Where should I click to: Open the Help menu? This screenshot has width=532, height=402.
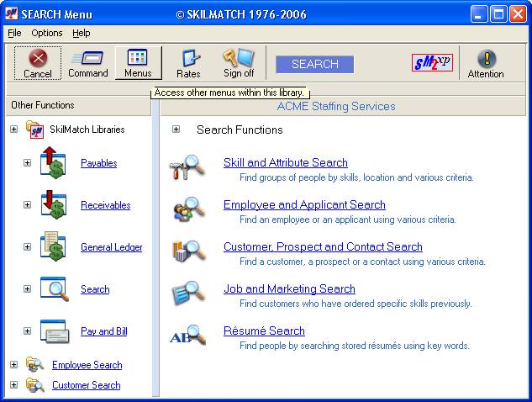[81, 33]
